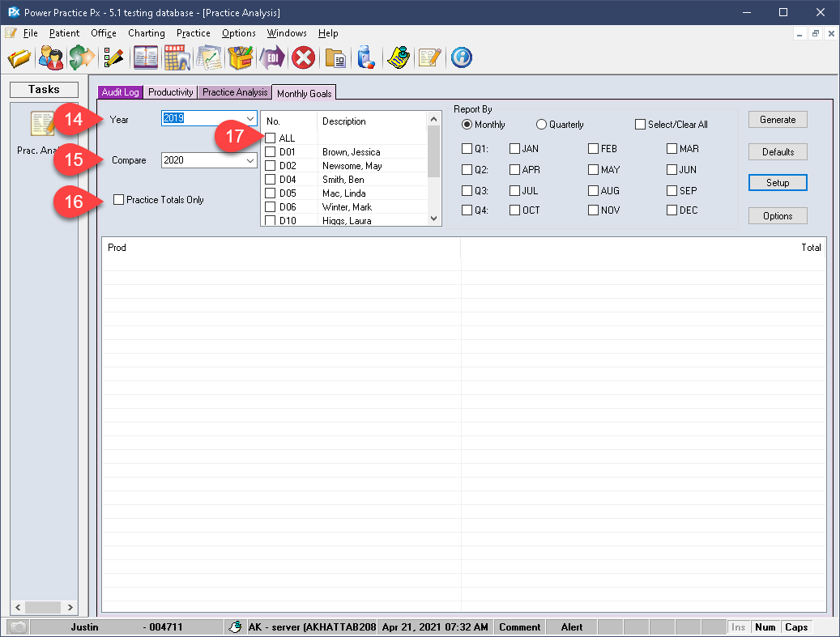Click the Tasks header button

(44, 89)
